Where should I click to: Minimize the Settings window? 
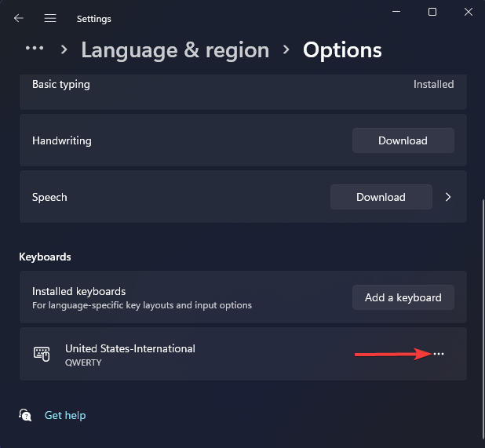tap(396, 12)
